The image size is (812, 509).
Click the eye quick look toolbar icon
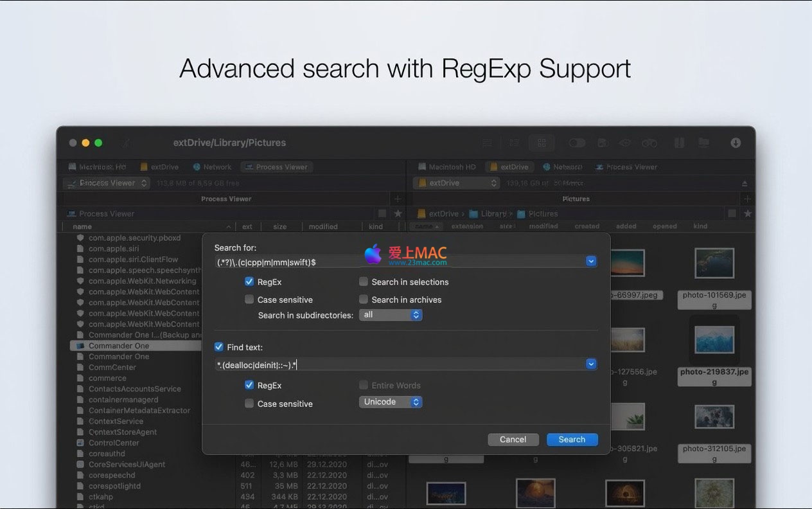tap(624, 143)
